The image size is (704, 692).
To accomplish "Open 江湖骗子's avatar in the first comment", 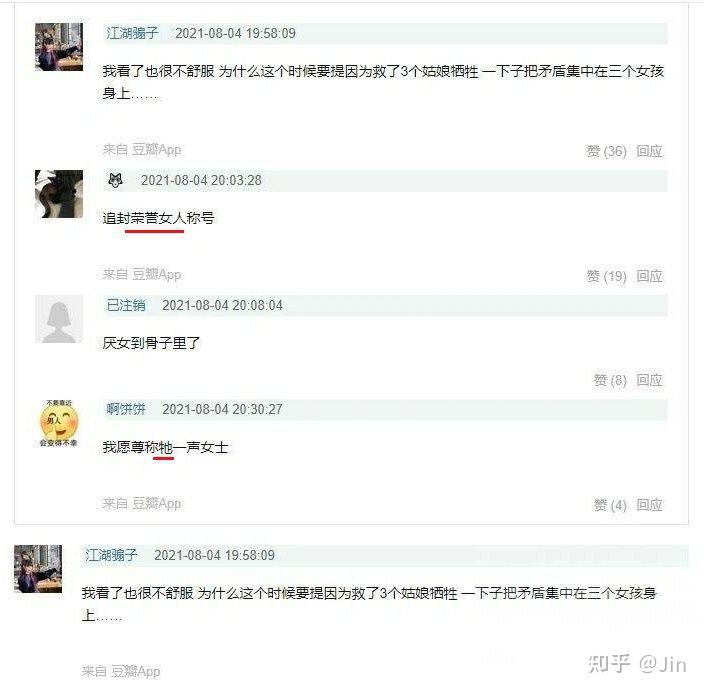I will pyautogui.click(x=59, y=47).
